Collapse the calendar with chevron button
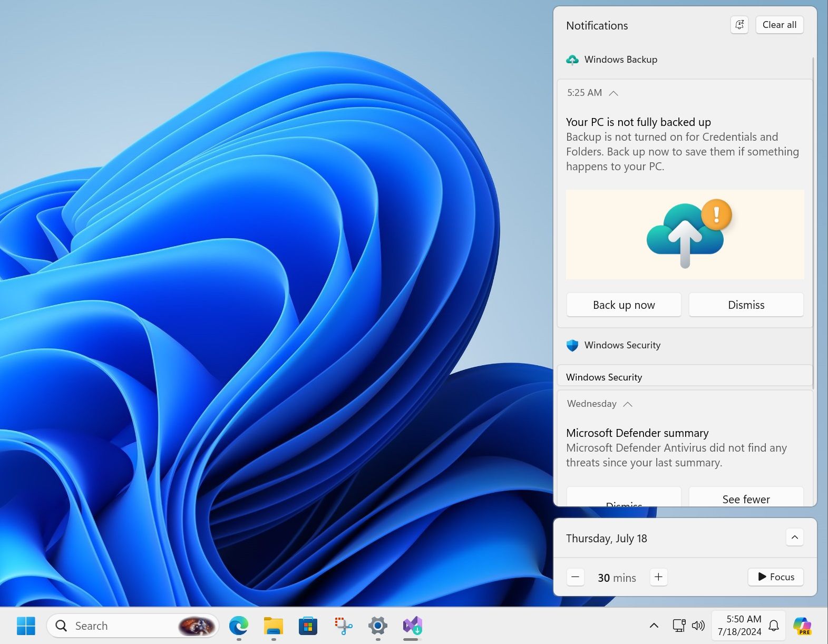Viewport: 828px width, 644px height. coord(795,538)
